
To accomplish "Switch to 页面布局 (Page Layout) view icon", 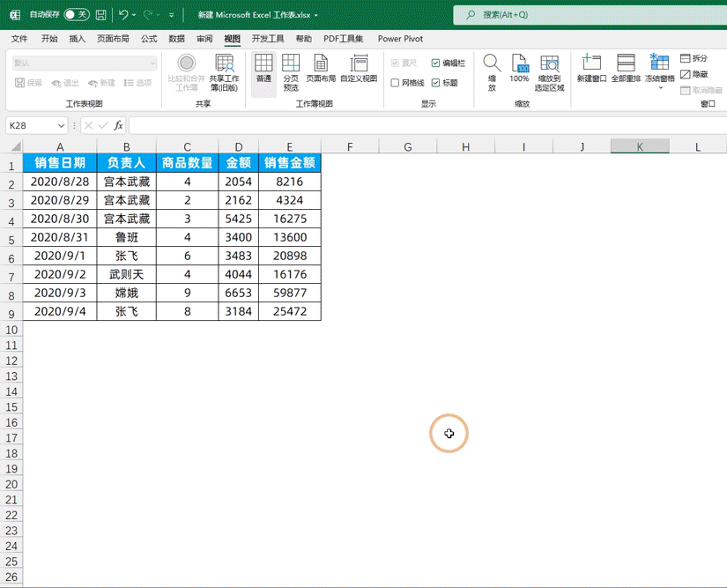I will click(320, 71).
